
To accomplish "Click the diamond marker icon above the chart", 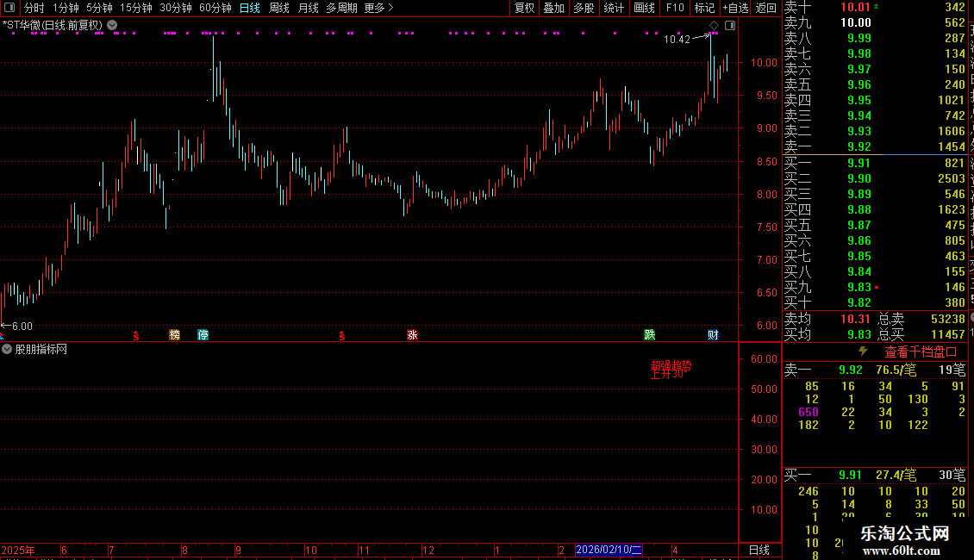I will click(714, 26).
